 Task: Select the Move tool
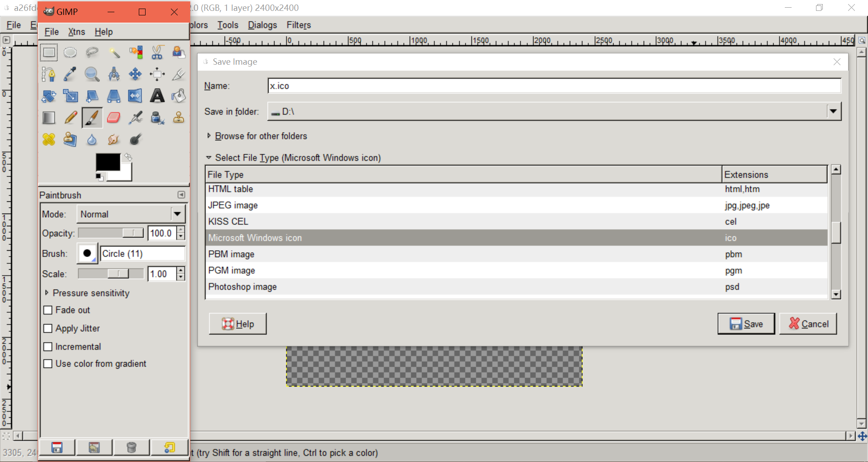coord(135,74)
